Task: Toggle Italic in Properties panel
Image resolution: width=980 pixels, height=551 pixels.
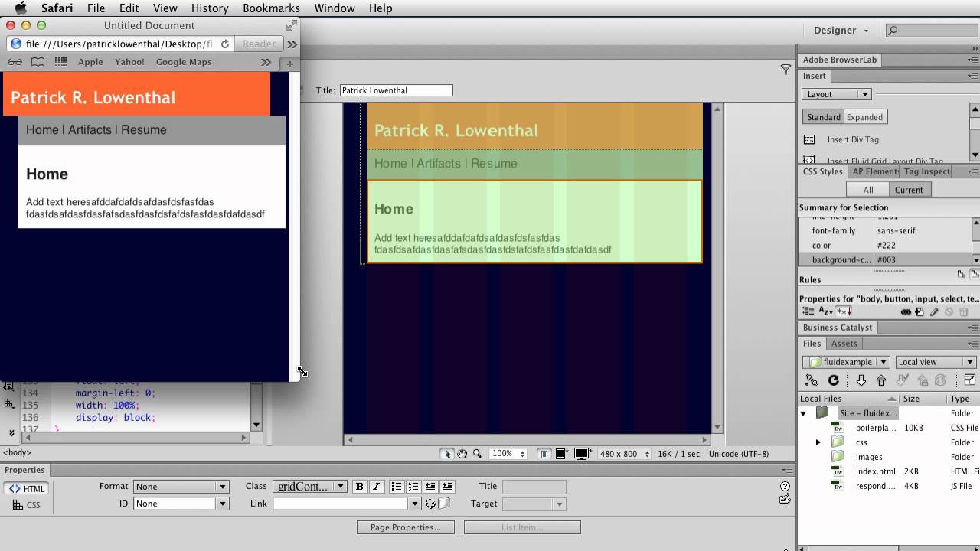Action: pyautogui.click(x=376, y=487)
